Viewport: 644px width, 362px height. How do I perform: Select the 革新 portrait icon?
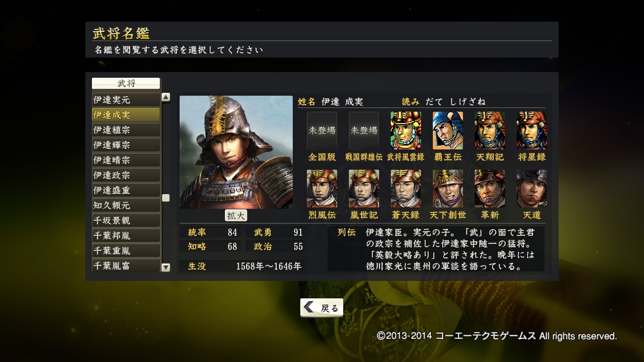tap(490, 189)
